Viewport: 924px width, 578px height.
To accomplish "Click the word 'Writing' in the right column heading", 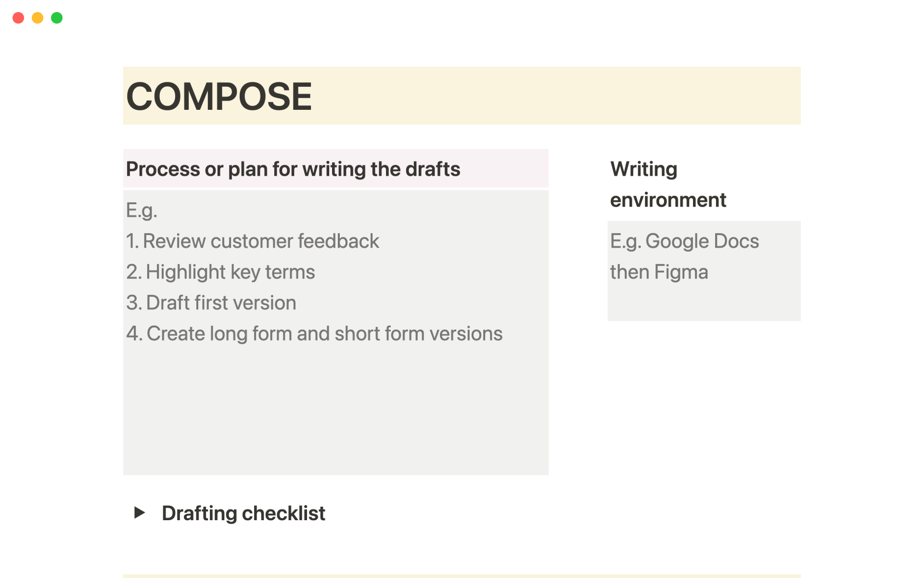I will pos(643,169).
